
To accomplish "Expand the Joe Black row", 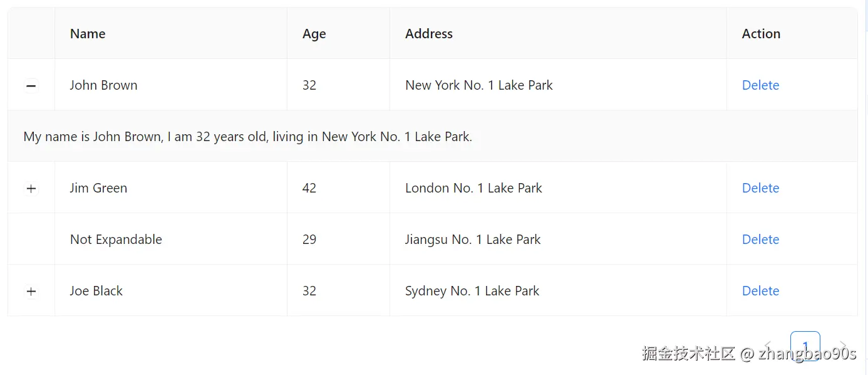I will click(31, 292).
